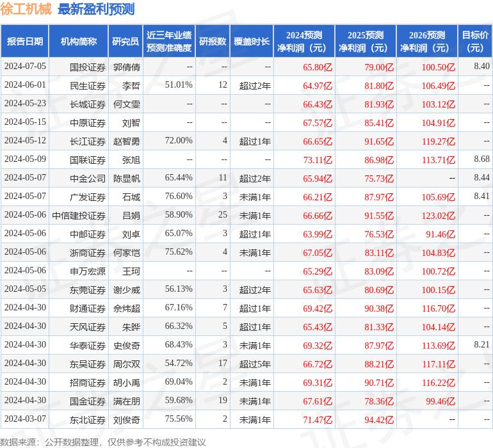Click the 近三年业绩预测准确度 column header
Screen dimensions: 493x448
coord(169,41)
